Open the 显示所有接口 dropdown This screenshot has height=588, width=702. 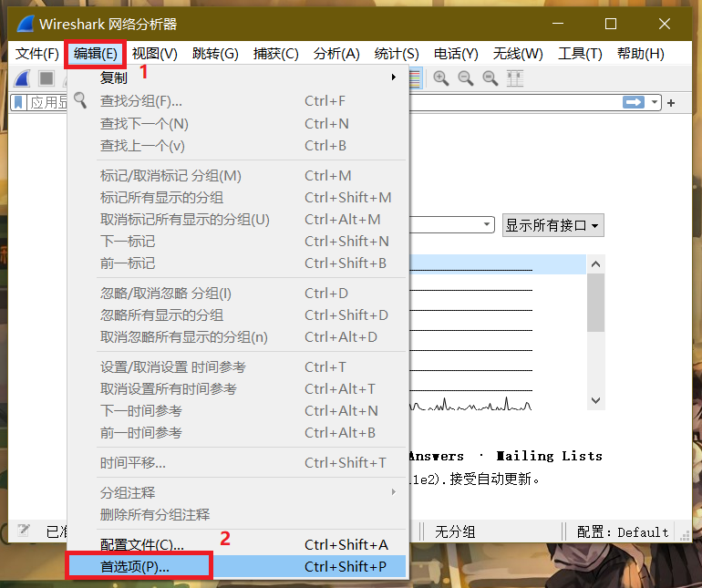(x=553, y=225)
